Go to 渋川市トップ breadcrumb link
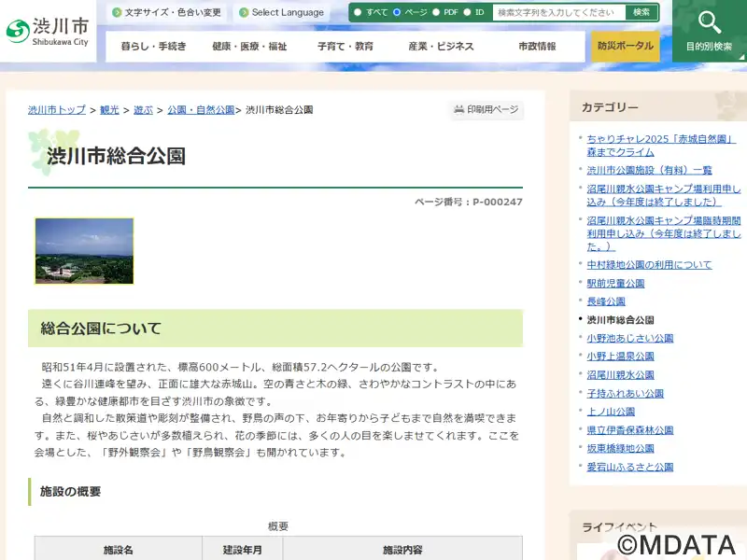The width and height of the screenshot is (747, 560). pyautogui.click(x=56, y=110)
